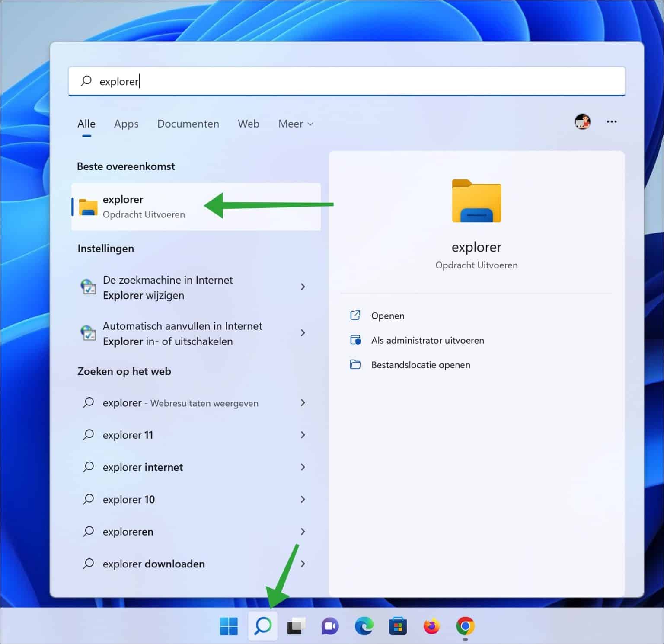Image resolution: width=664 pixels, height=644 pixels.
Task: Open Teams Chat from the taskbar
Action: tap(330, 625)
